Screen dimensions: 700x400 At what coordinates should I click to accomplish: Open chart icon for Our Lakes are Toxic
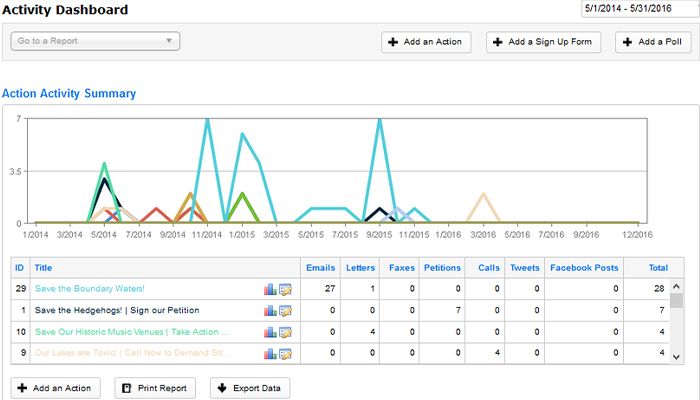click(270, 353)
